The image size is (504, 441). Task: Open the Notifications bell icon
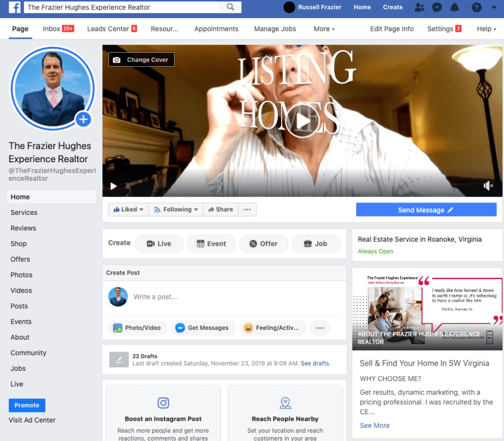(455, 7)
